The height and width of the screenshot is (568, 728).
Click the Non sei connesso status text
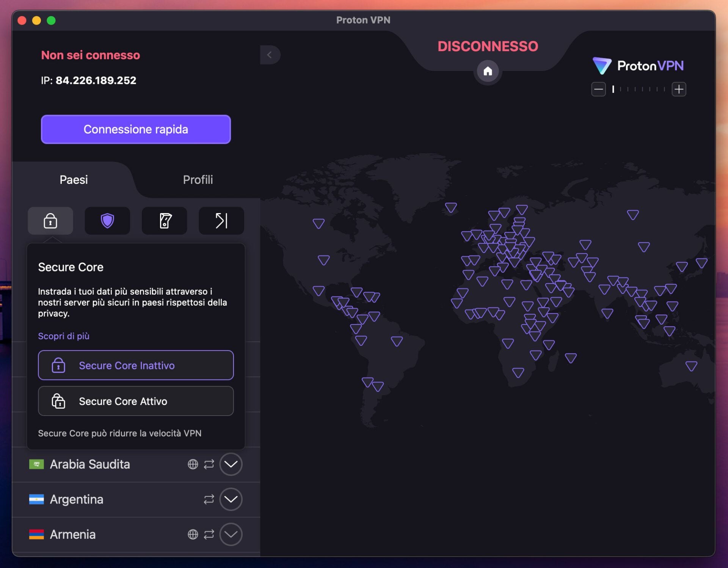(91, 55)
